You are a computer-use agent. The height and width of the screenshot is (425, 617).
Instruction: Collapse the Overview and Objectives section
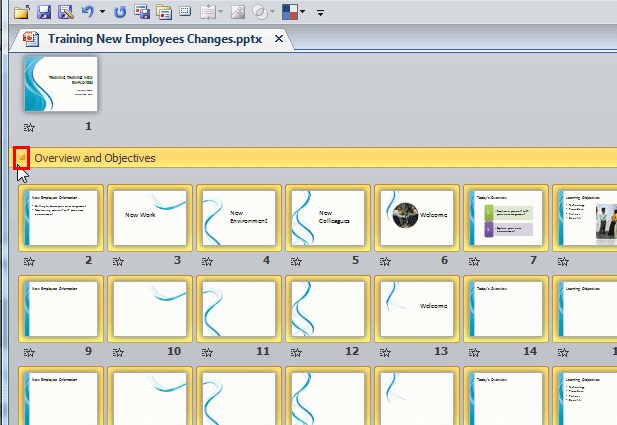[x=21, y=158]
